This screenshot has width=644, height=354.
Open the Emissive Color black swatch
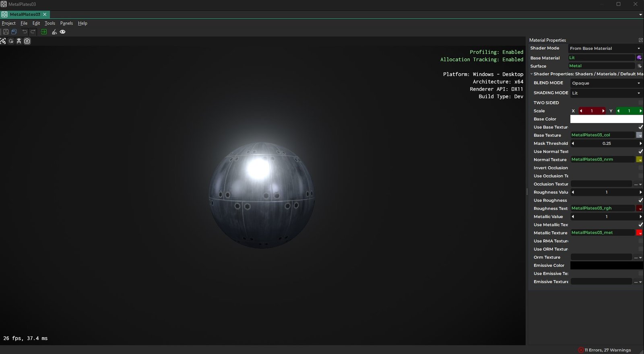tap(607, 265)
